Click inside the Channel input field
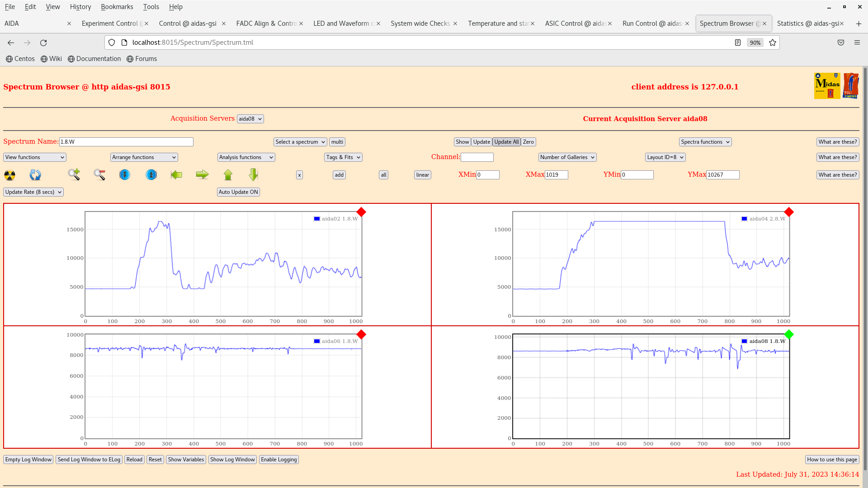 pyautogui.click(x=477, y=157)
